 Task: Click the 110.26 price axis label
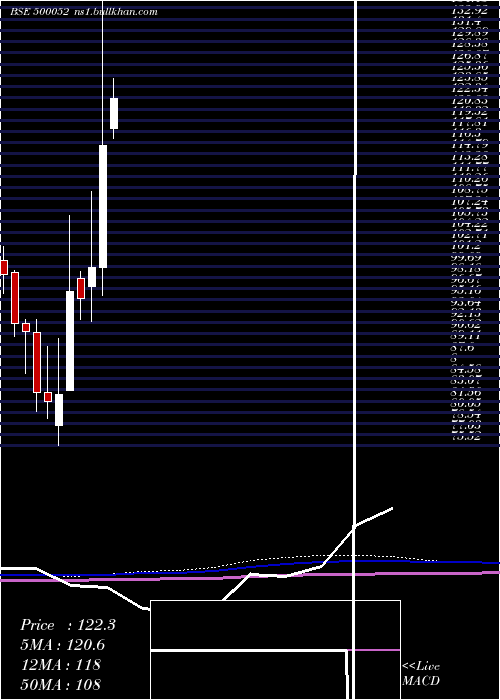[469, 179]
